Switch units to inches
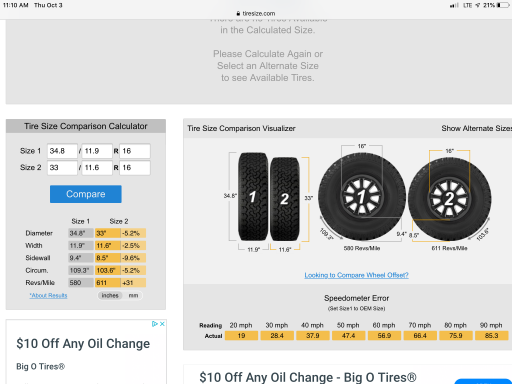The image size is (512, 384). click(x=110, y=295)
